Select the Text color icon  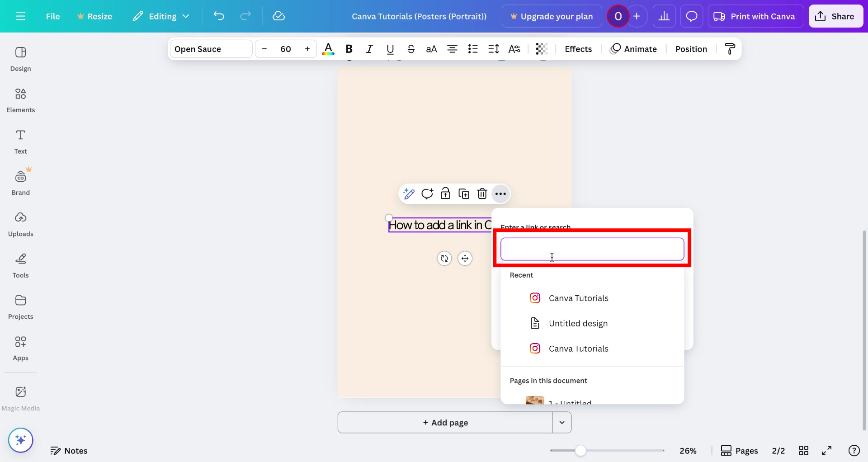click(x=328, y=49)
